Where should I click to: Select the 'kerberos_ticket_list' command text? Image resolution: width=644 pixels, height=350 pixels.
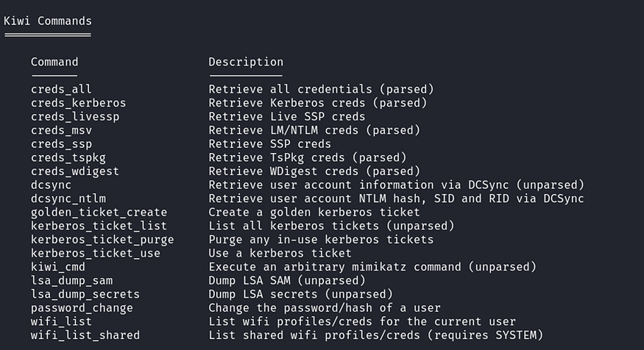point(99,226)
